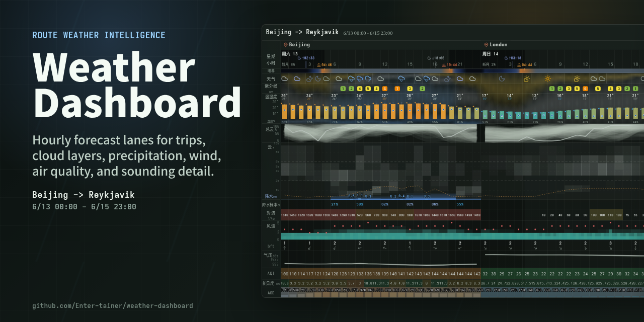Click the 17° temperature label in London
The width and height of the screenshot is (644, 322).
[485, 95]
